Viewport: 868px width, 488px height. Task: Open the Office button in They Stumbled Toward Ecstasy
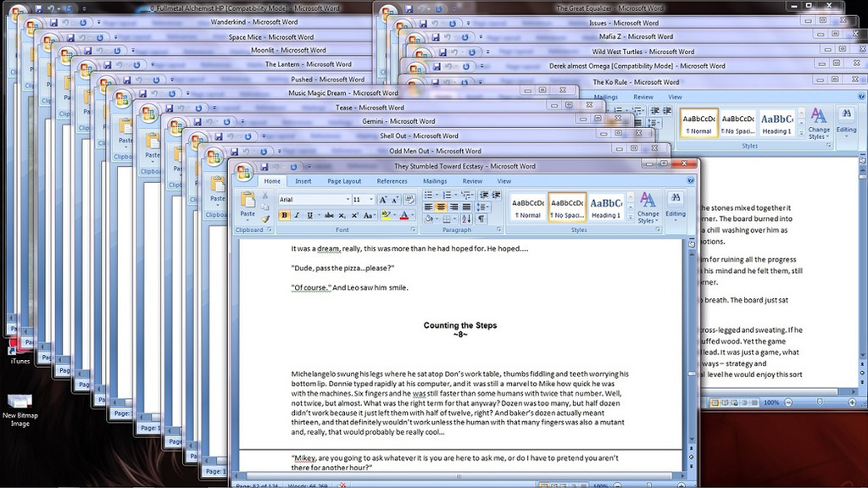(x=243, y=172)
